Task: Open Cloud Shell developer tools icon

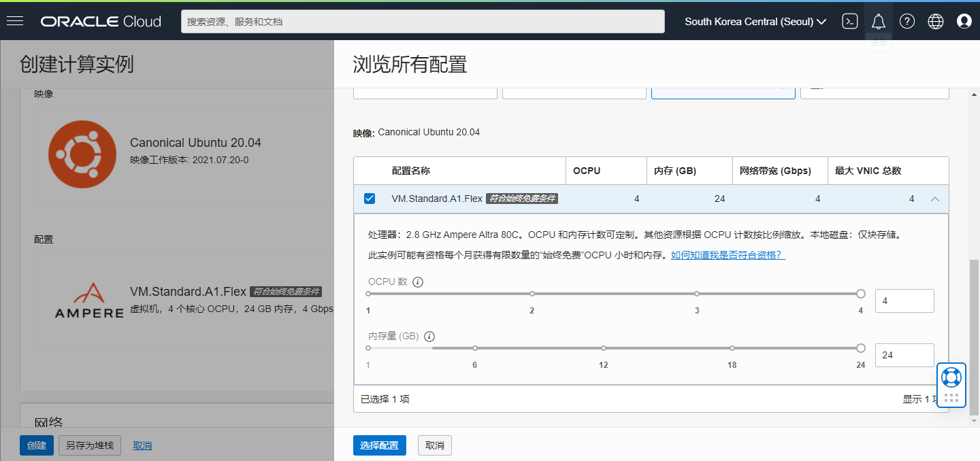Action: 850,21
